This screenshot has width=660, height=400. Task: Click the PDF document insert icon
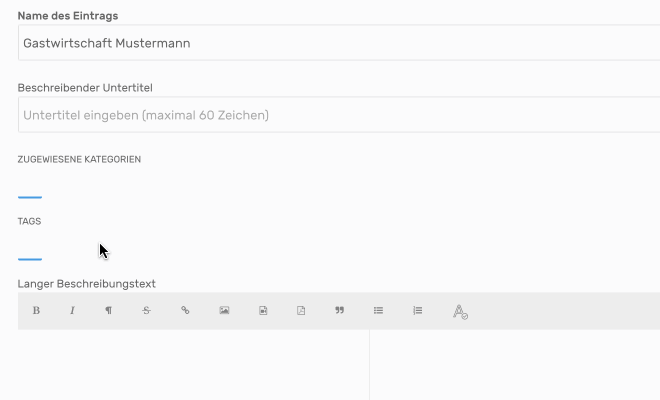click(x=301, y=311)
